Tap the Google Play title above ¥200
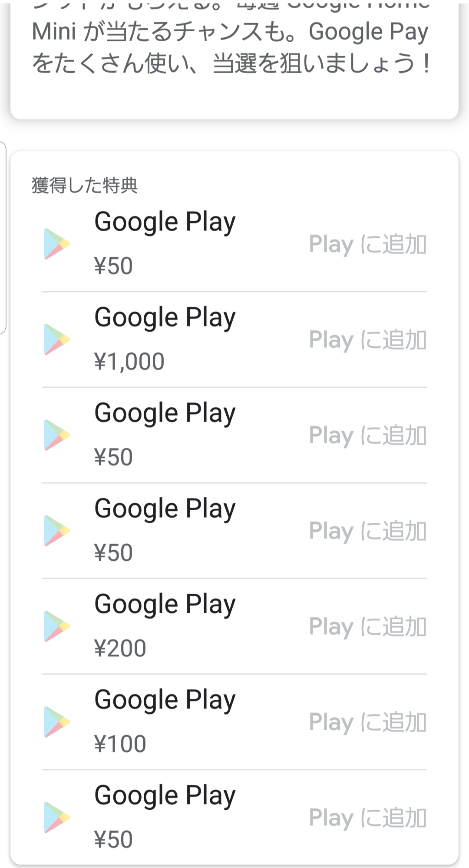 pos(165,604)
